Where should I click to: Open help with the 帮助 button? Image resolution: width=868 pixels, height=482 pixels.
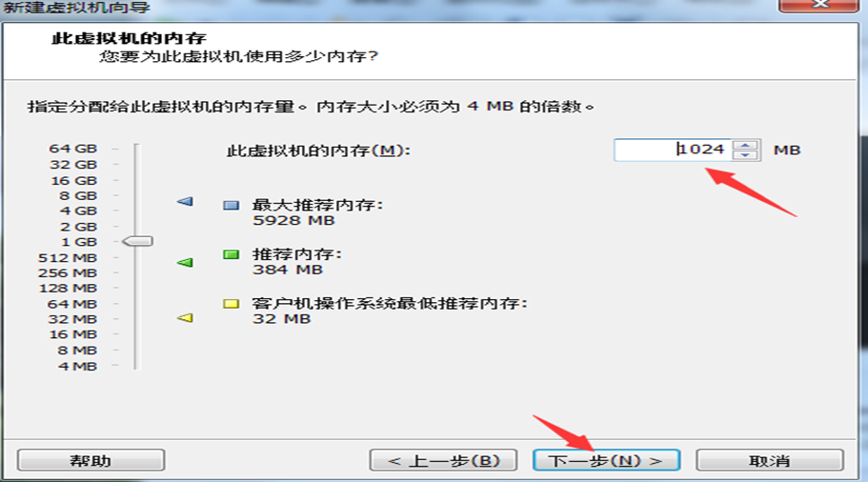click(x=91, y=460)
